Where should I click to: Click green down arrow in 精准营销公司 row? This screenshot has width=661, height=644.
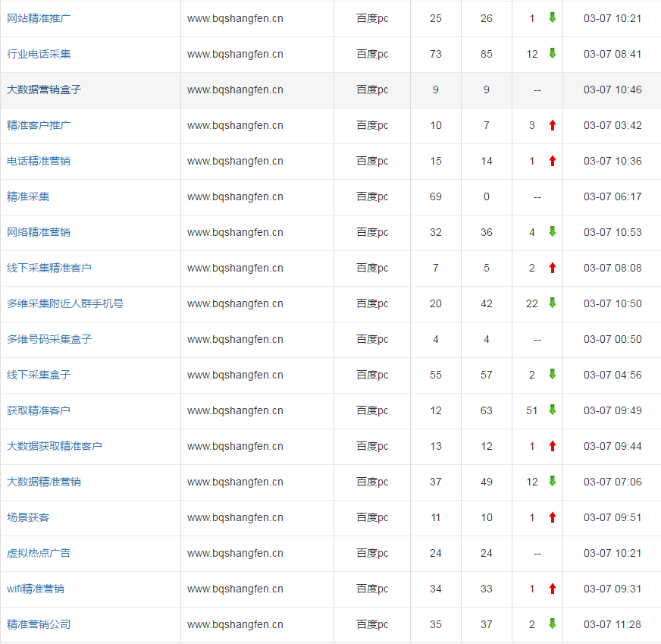click(553, 624)
